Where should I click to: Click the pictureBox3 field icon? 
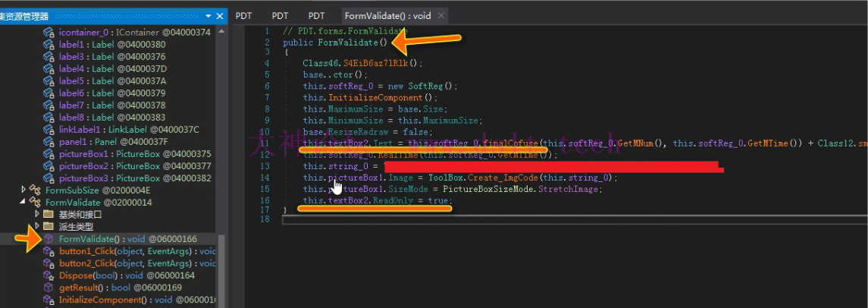48,178
